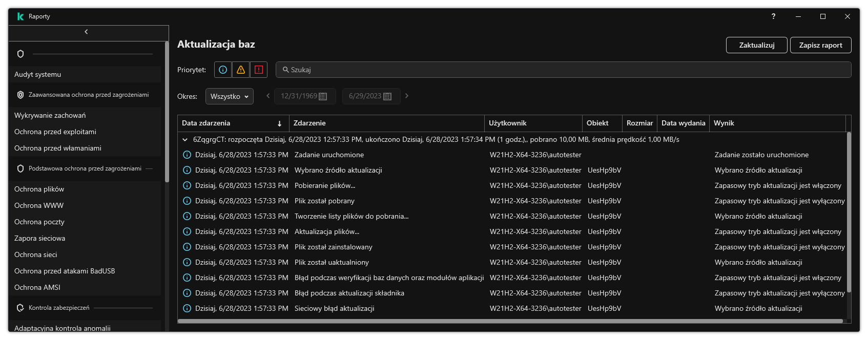Click the 'Zapisz raport' button
This screenshot has width=868, height=340.
(x=820, y=45)
